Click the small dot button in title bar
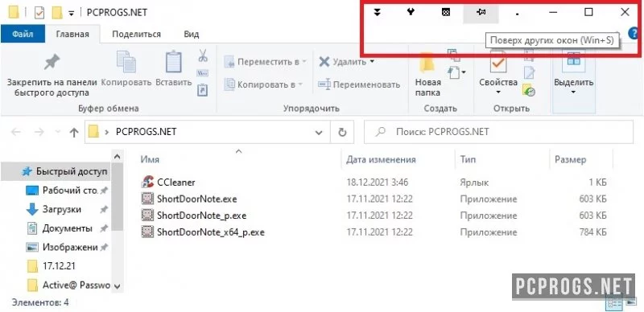The image size is (644, 312). [517, 14]
